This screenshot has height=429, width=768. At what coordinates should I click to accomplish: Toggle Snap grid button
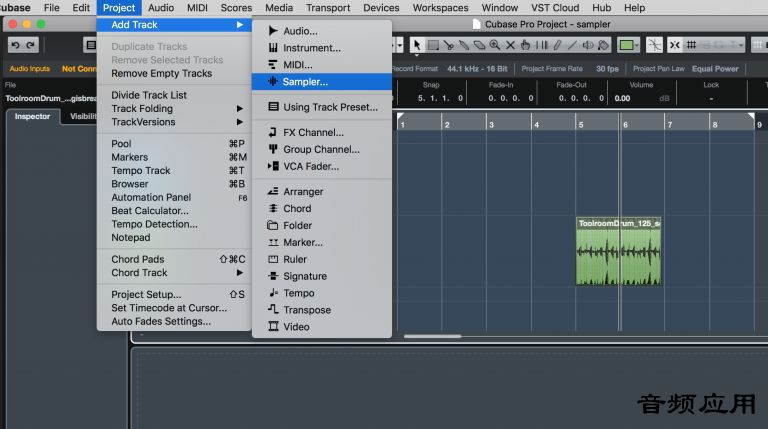691,45
